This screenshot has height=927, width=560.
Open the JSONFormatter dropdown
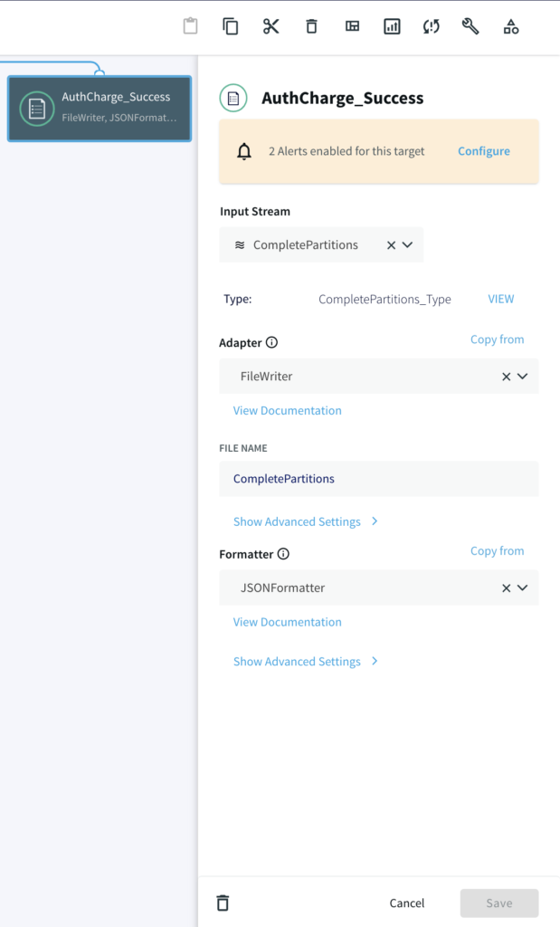point(522,588)
